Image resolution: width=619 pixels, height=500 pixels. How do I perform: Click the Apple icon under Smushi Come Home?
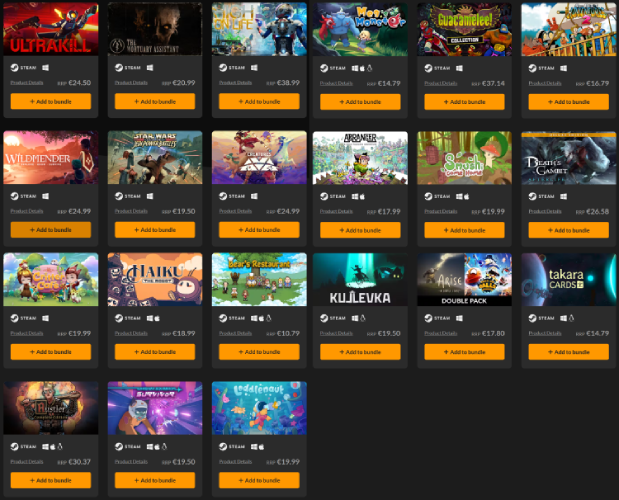click(466, 196)
